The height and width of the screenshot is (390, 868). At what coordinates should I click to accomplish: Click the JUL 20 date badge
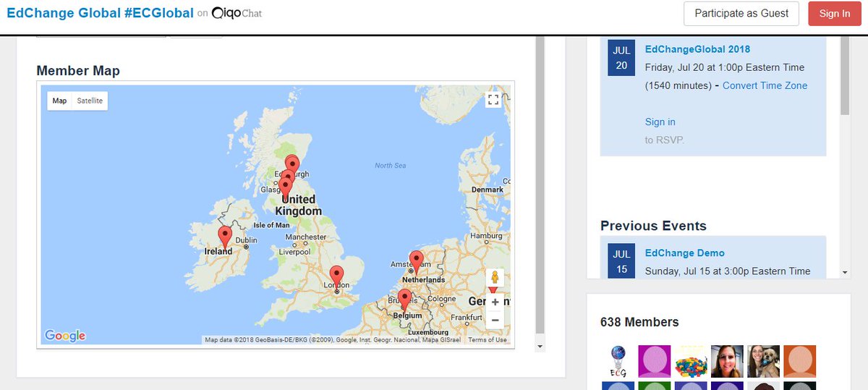pos(622,57)
